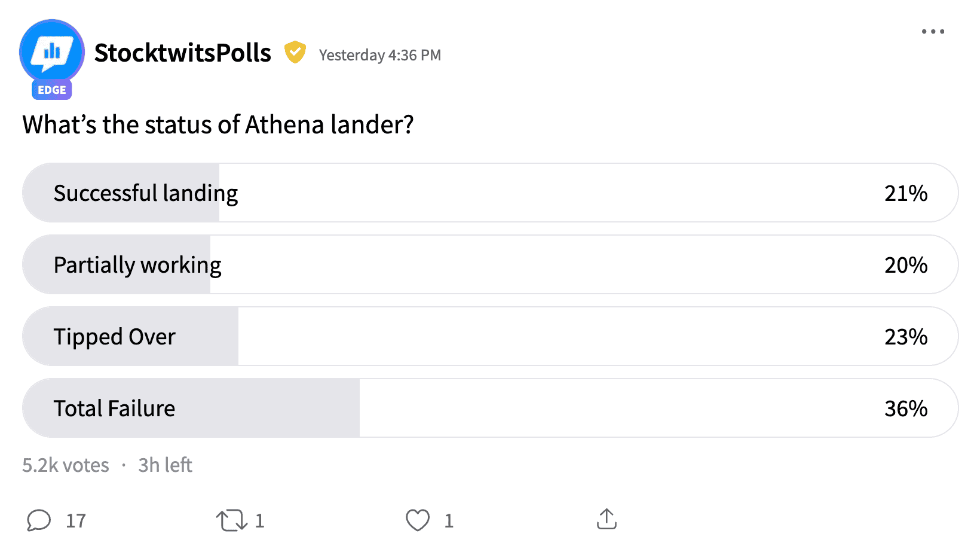Open the three-dot more options menu
Image resolution: width=980 pixels, height=555 pixels.
(x=932, y=32)
